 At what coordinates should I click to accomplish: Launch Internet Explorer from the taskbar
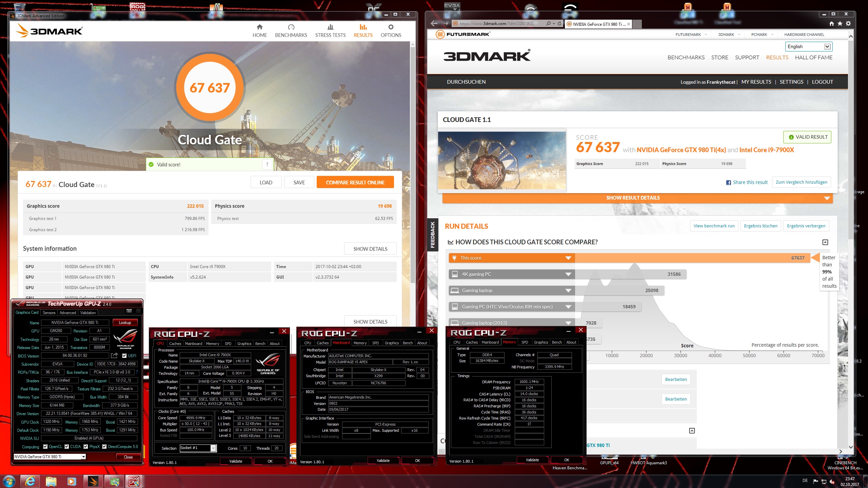(30, 481)
